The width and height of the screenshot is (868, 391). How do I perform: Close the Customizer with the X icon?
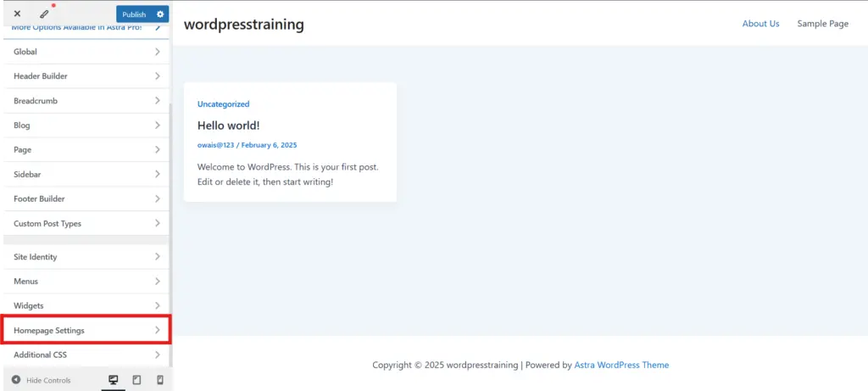click(17, 14)
